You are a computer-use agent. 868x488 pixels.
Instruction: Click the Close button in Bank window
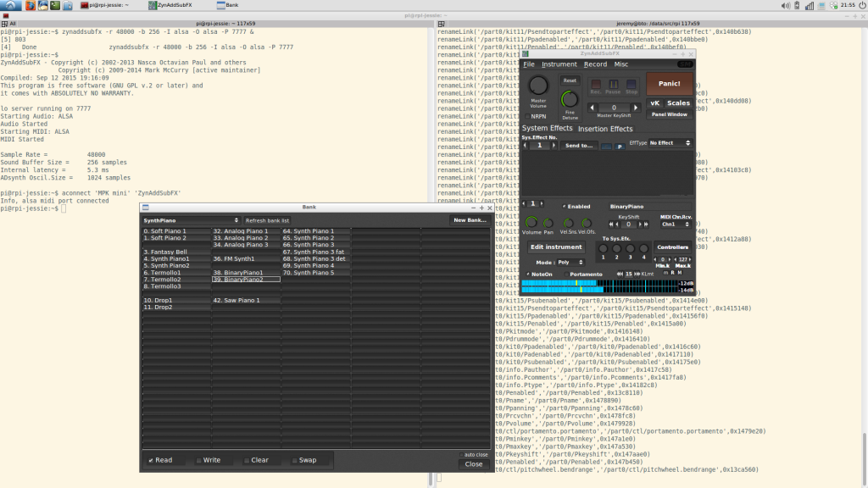(x=473, y=464)
